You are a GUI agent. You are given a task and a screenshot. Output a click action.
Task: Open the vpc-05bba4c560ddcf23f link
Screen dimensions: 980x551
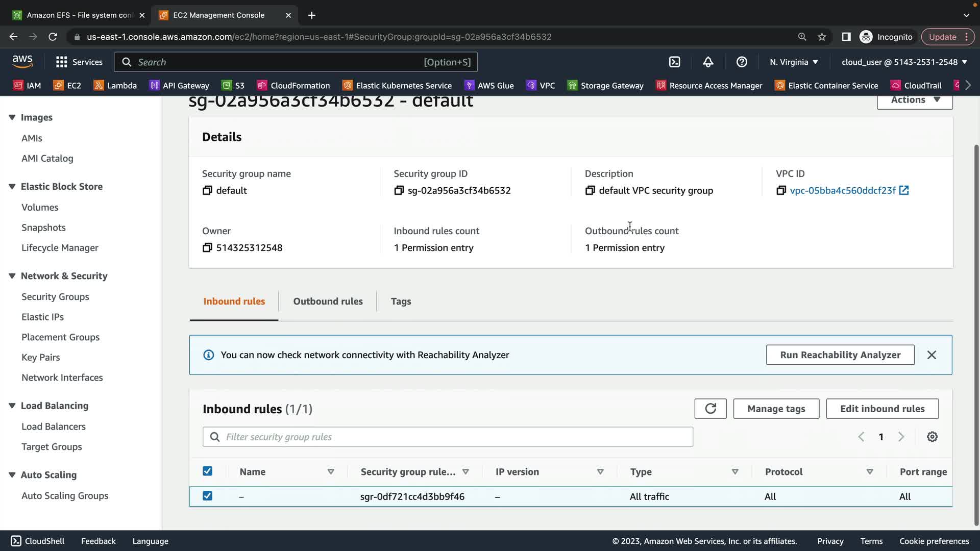(x=842, y=190)
